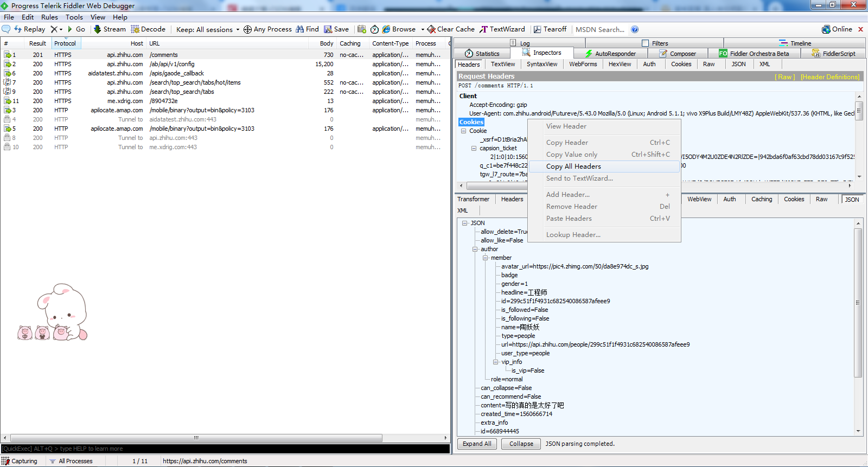
Task: Switch to request SyntaxView tab
Action: 542,64
